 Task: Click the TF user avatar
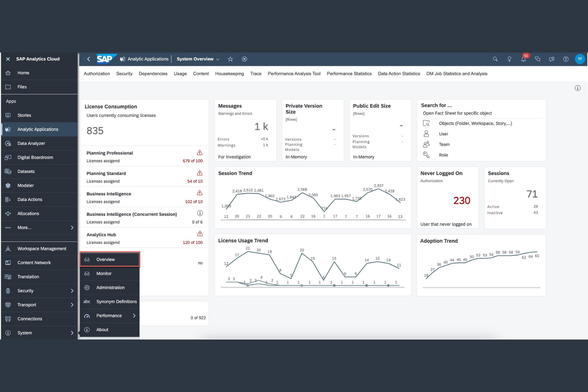point(580,59)
